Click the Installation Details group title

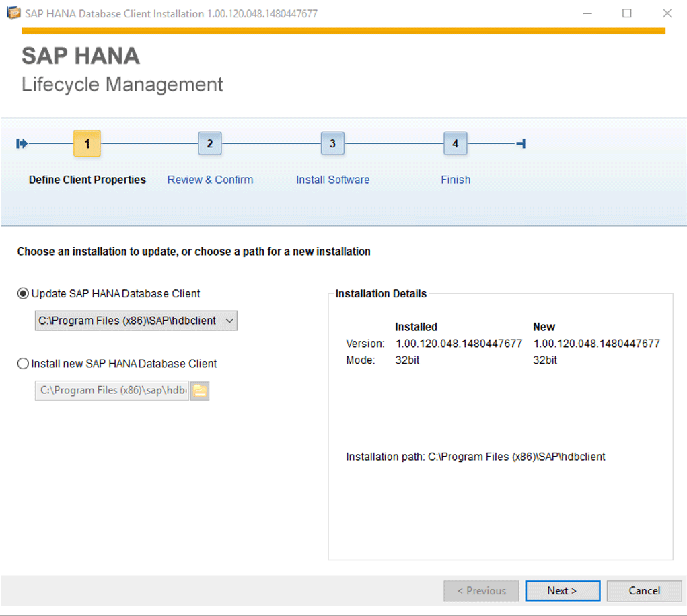381,293
